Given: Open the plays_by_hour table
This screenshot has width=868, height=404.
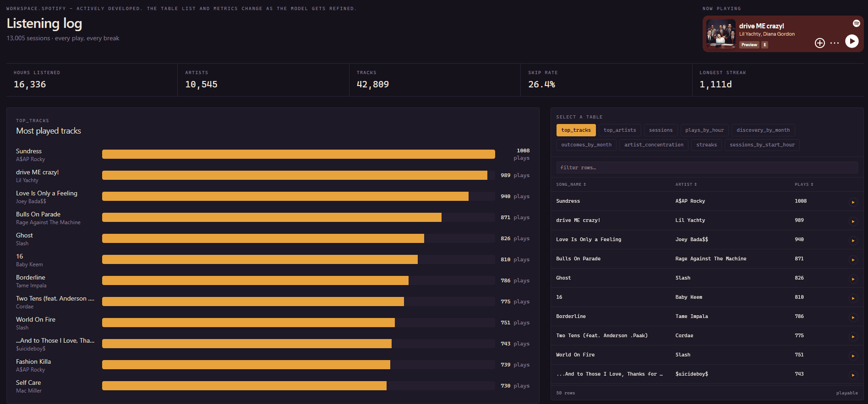Looking at the screenshot, I should click(x=704, y=130).
